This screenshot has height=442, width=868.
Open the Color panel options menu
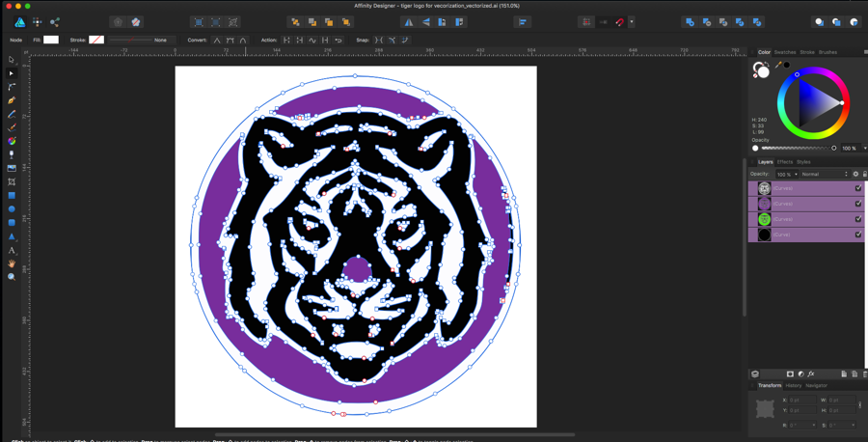[x=865, y=52]
